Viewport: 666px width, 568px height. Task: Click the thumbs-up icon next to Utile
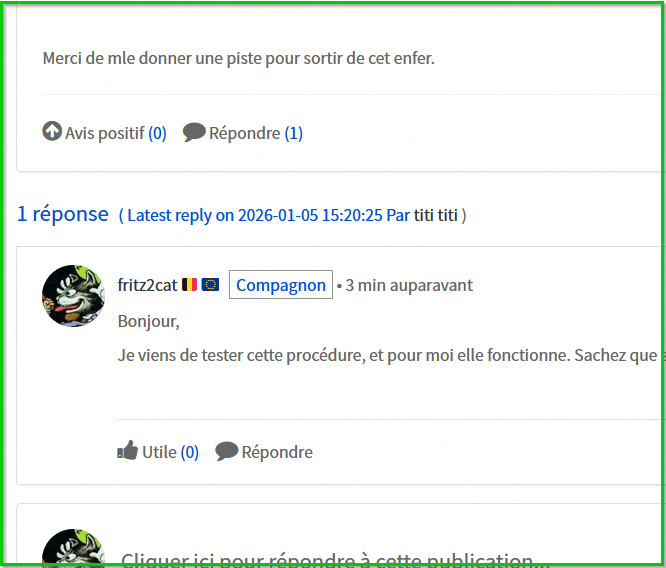[x=127, y=451]
